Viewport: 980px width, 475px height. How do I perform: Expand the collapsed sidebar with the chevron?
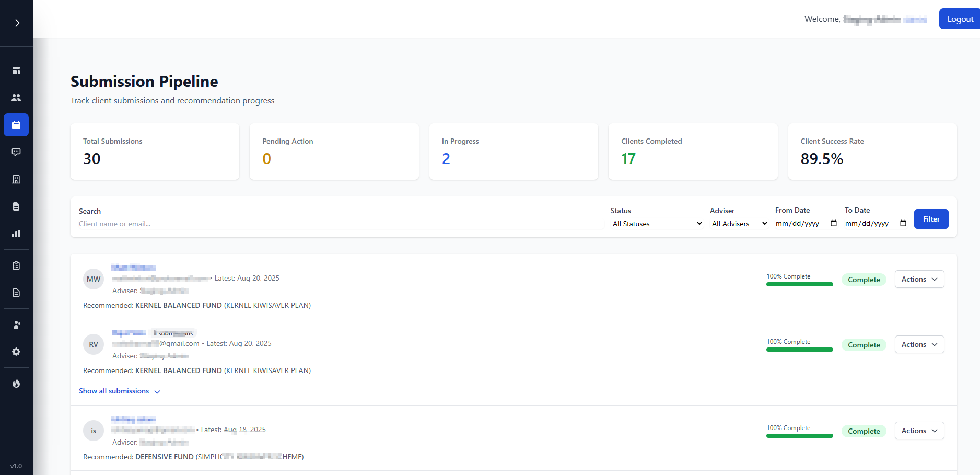tap(16, 23)
